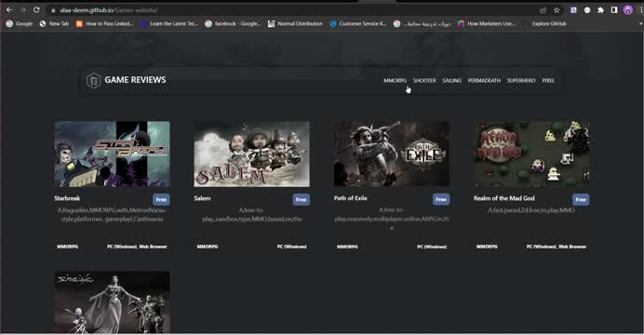Click the Free badge on Path of Exile
This screenshot has height=335, width=644.
441,199
